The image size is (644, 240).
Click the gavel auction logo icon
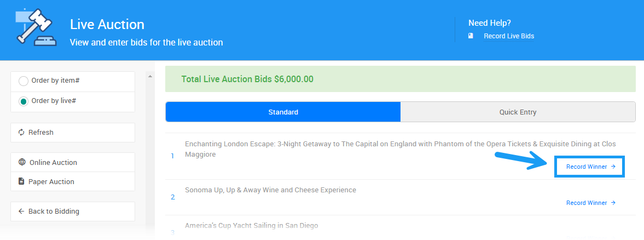click(x=35, y=27)
